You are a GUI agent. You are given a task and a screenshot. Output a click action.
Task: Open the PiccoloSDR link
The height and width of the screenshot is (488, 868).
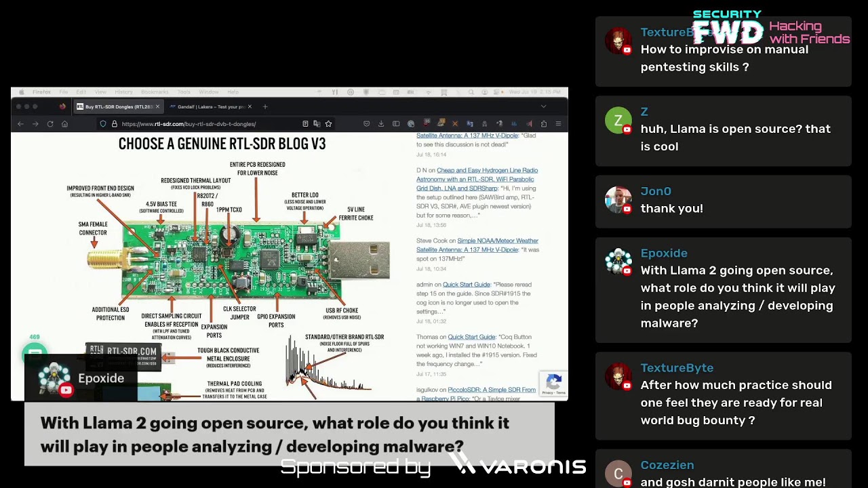476,394
